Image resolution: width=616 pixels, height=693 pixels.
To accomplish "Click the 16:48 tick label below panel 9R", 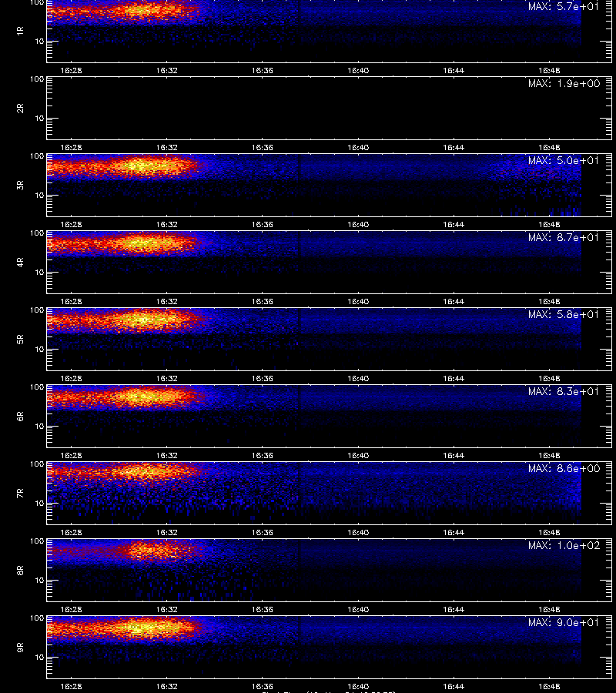I will [x=549, y=686].
